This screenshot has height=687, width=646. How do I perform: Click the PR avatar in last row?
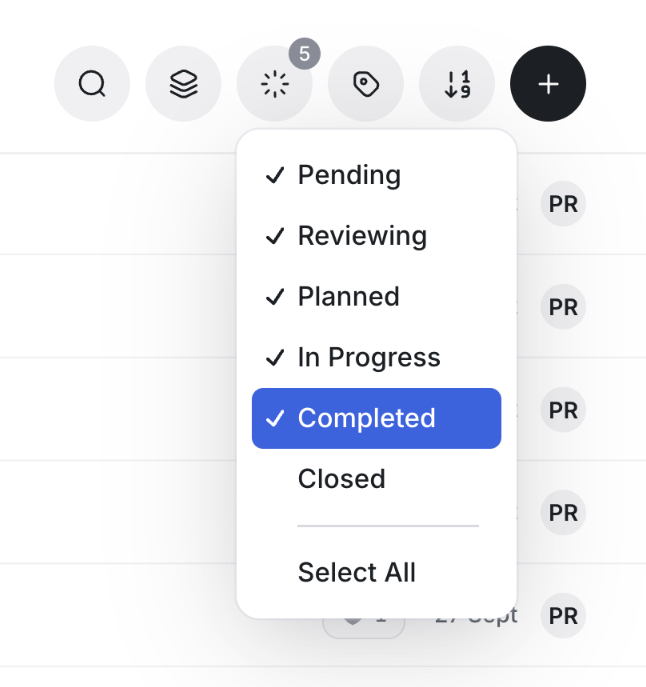[563, 616]
